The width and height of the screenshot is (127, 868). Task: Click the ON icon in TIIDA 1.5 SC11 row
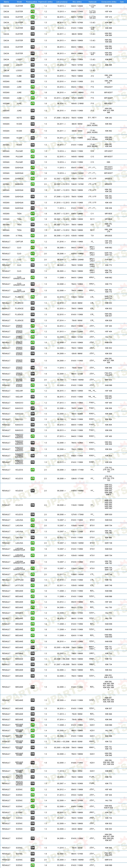[32, 230]
